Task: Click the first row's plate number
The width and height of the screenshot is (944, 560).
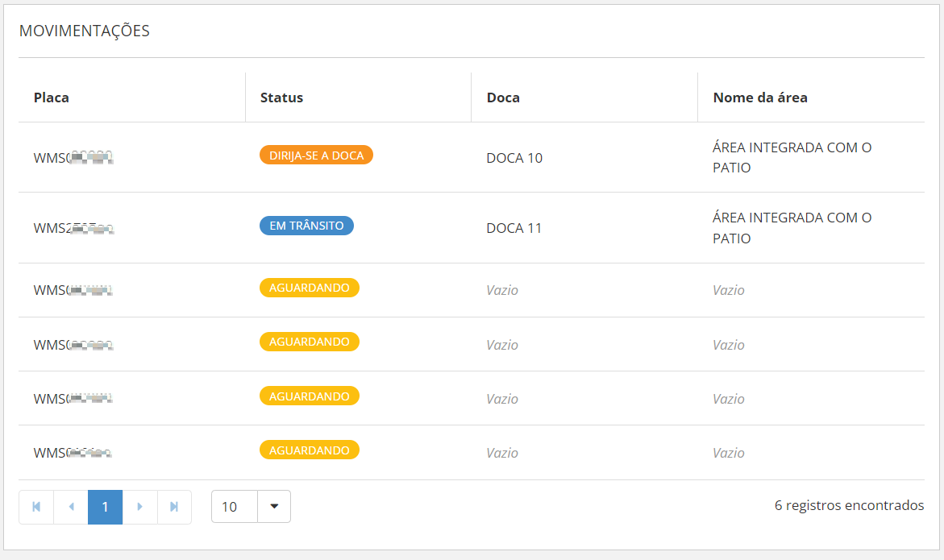Action: [73, 158]
